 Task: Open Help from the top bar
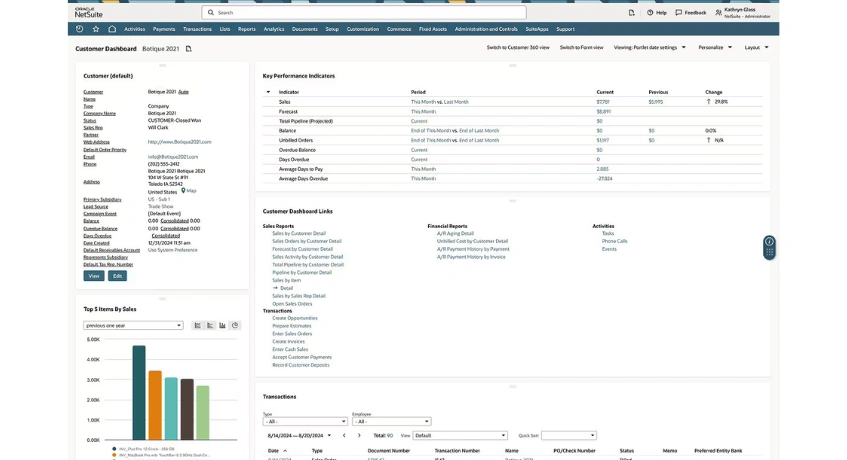click(x=657, y=12)
